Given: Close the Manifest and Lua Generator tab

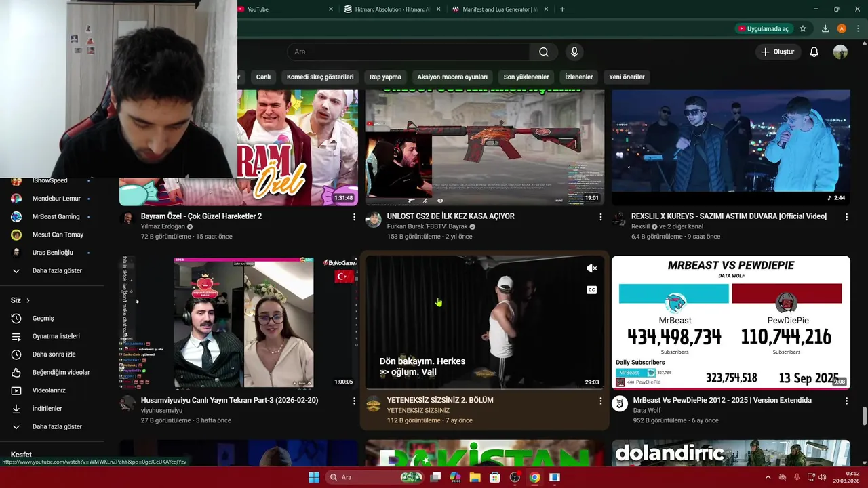Looking at the screenshot, I should pos(546,9).
